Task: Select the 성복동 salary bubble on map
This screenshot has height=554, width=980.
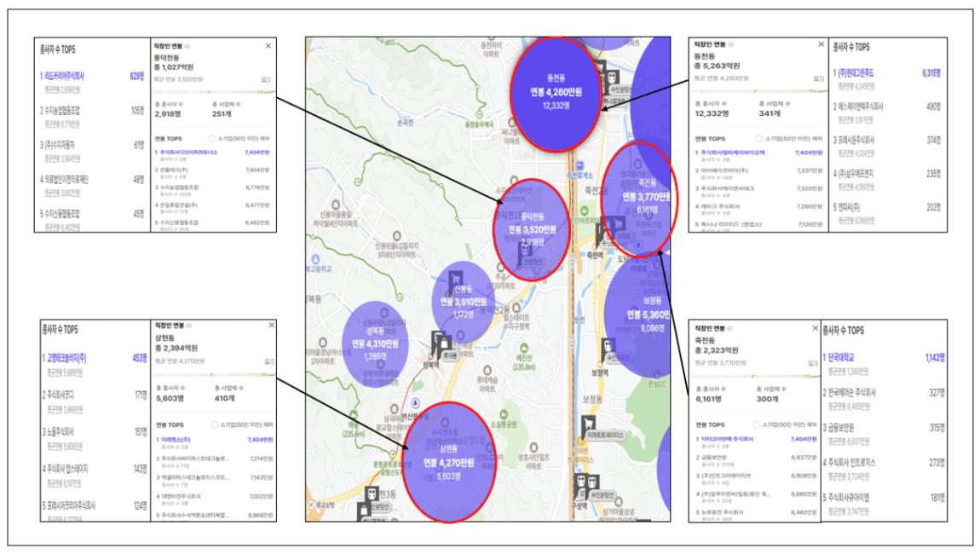Action: 375,343
